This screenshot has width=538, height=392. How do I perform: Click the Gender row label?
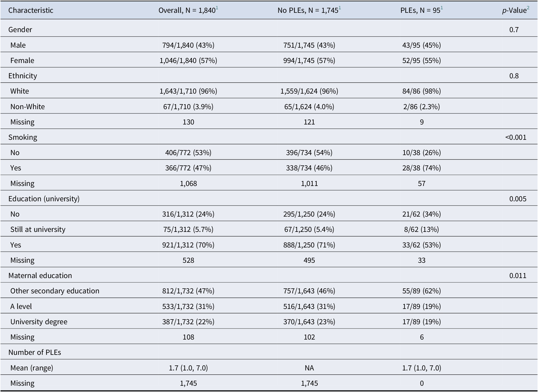[20, 30]
